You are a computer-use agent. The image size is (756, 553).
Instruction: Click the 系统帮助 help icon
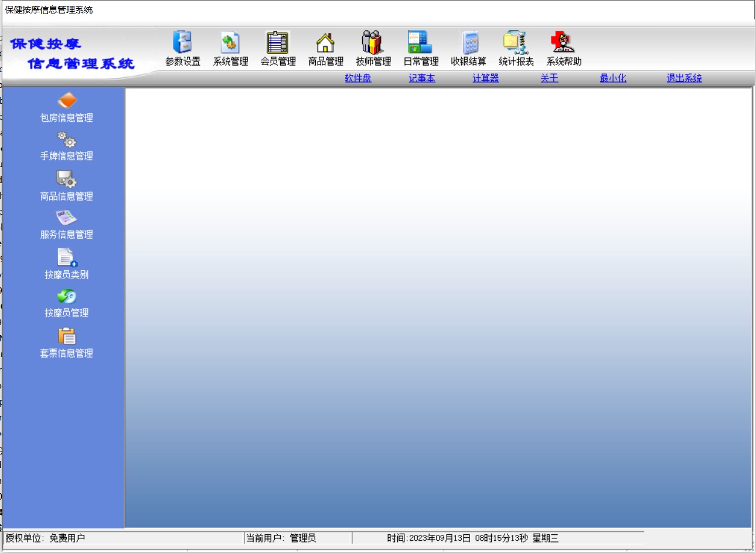tap(564, 43)
